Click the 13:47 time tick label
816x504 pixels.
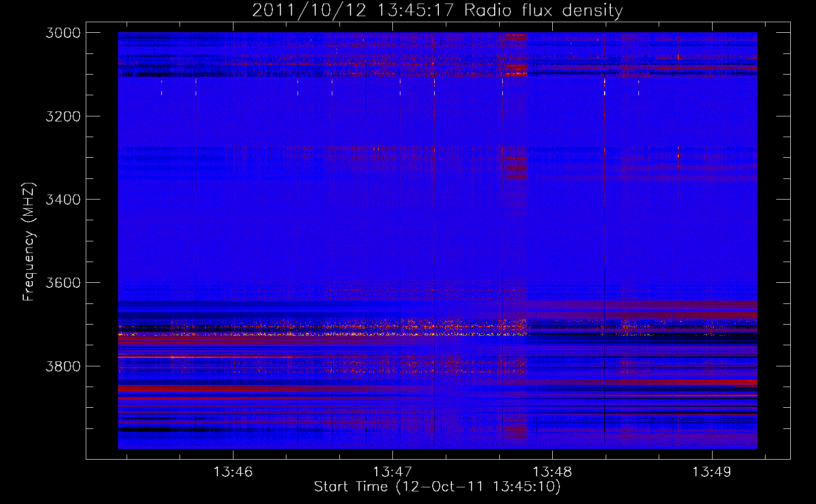click(392, 472)
